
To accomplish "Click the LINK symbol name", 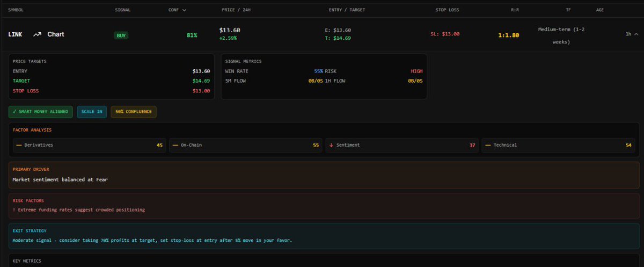I will point(15,34).
